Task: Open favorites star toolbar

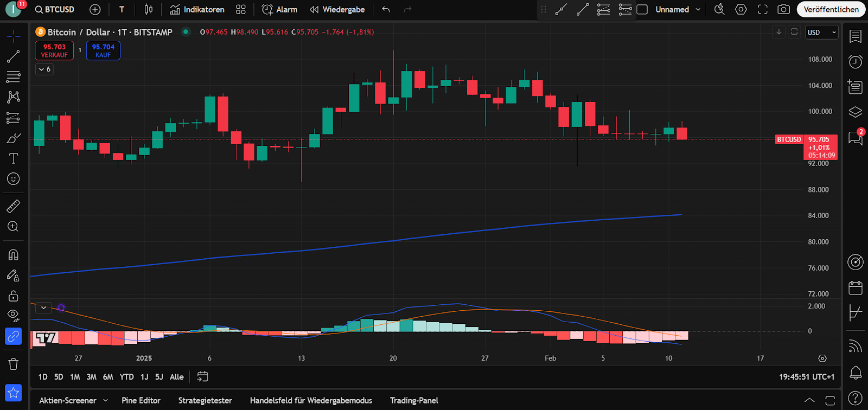Action: (x=14, y=392)
